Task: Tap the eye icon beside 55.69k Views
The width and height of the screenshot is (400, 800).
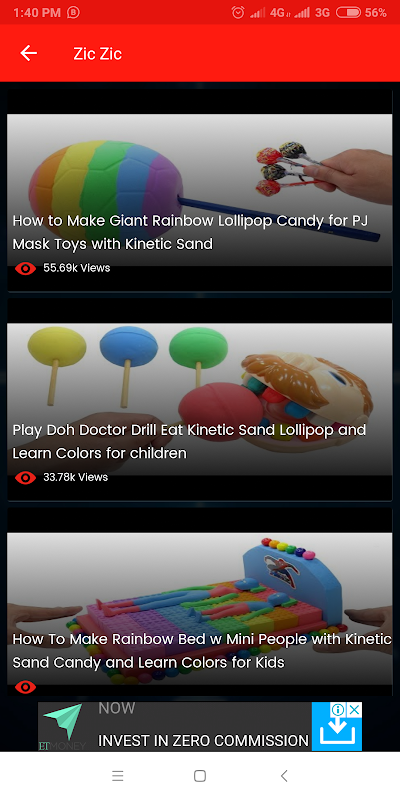Action: coord(26,268)
